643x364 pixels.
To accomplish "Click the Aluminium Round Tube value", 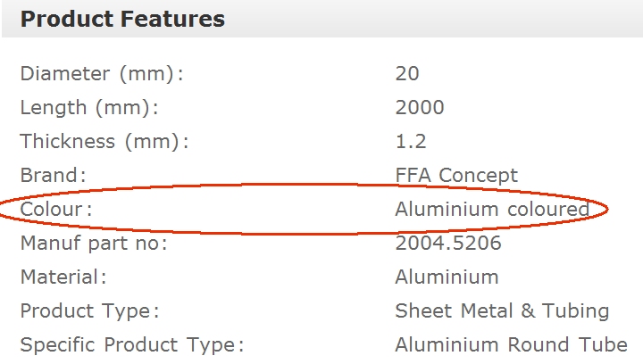I will tap(511, 345).
